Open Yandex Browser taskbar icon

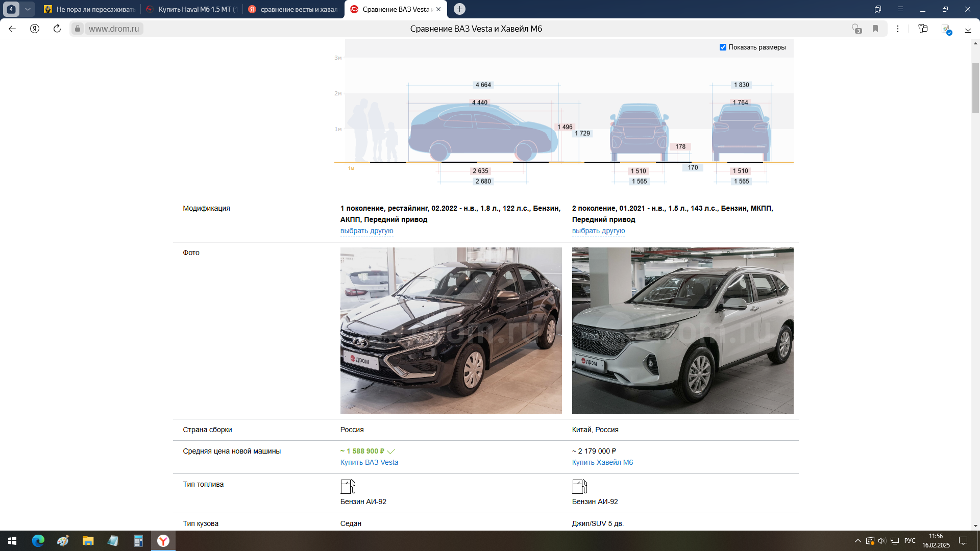163,541
